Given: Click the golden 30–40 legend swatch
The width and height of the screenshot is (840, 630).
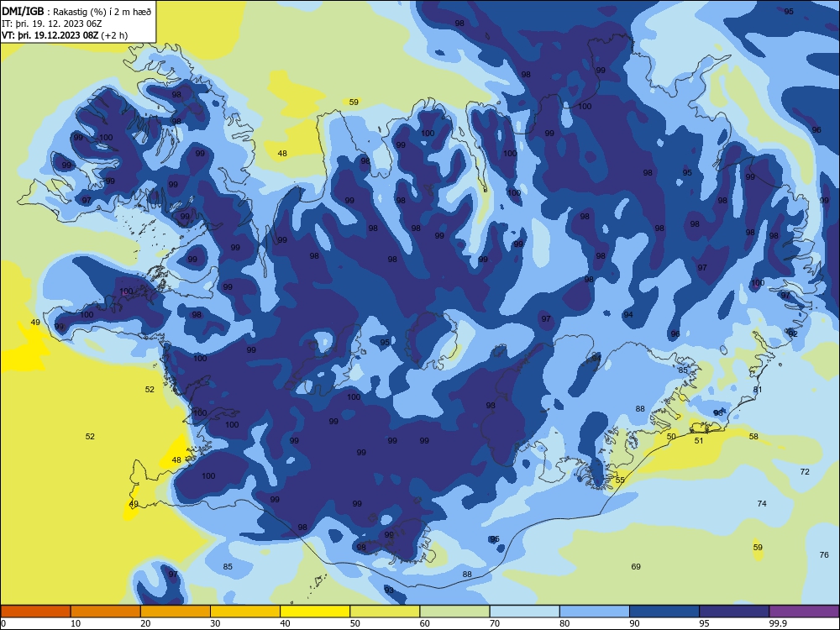Looking at the screenshot, I should (245, 612).
